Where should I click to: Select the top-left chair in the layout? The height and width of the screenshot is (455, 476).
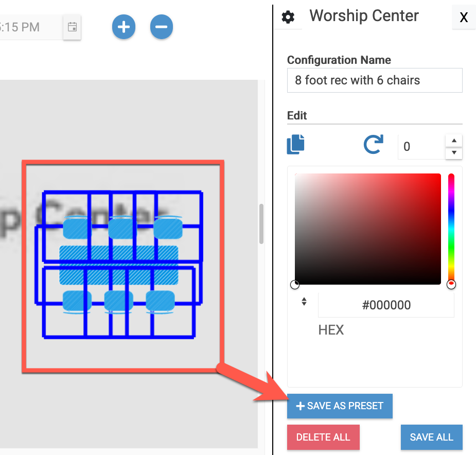click(76, 227)
